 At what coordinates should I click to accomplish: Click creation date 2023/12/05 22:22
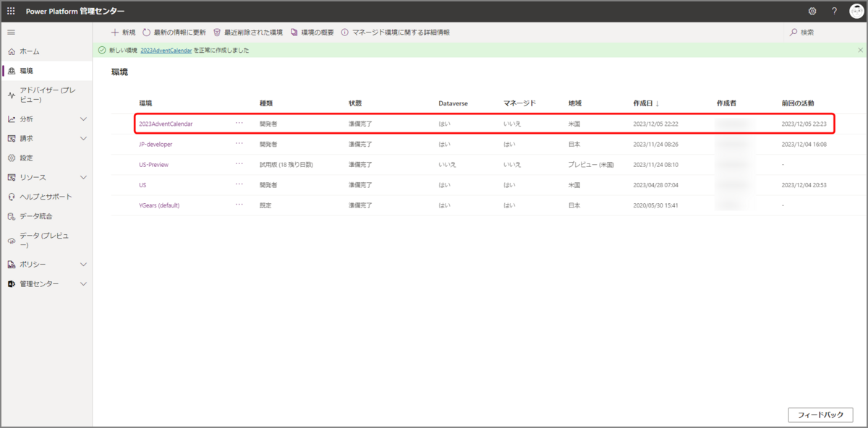[655, 124]
